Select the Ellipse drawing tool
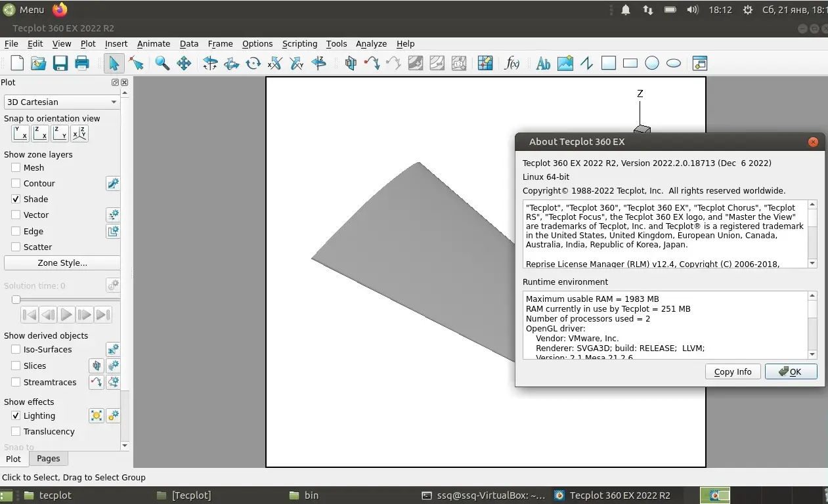Screen dimensions: 828x504 pos(674,64)
